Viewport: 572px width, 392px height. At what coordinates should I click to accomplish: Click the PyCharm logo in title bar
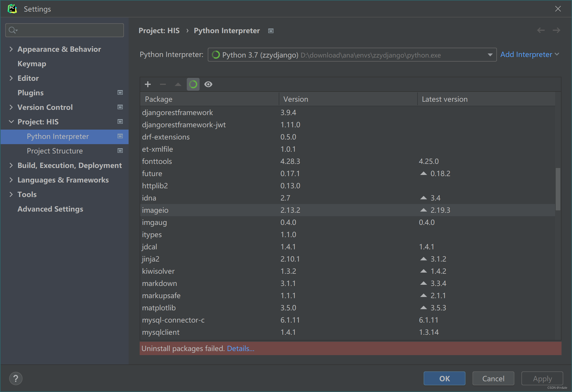[x=12, y=9]
